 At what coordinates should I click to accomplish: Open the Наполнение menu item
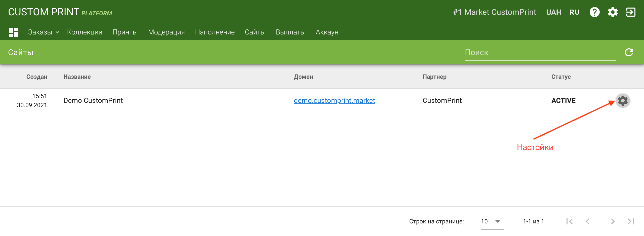pos(215,32)
